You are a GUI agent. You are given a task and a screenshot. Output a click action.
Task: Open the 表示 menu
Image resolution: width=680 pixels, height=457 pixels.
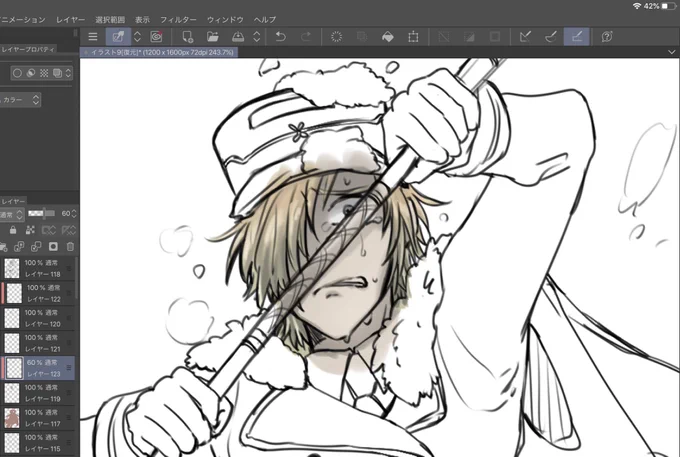tap(142, 20)
